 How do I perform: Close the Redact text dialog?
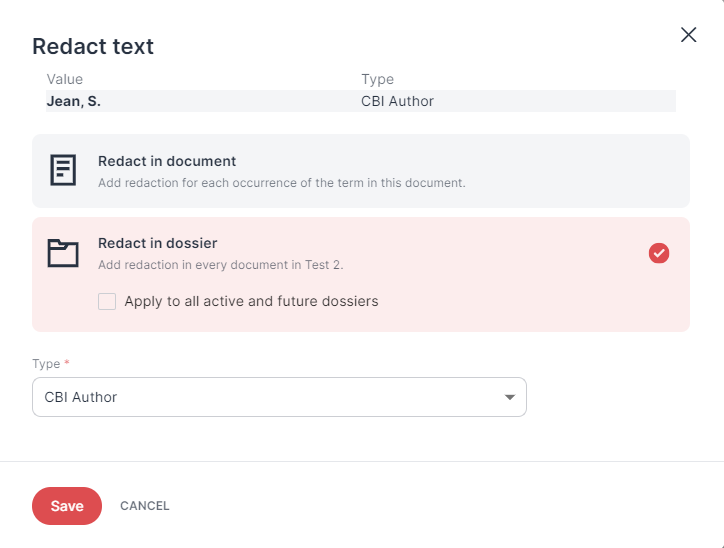click(688, 35)
